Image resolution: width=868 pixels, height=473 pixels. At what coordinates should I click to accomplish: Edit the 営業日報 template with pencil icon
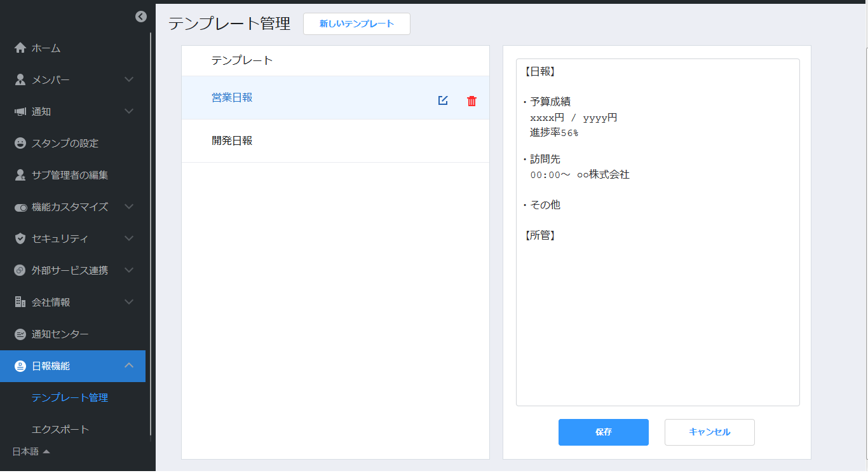443,100
